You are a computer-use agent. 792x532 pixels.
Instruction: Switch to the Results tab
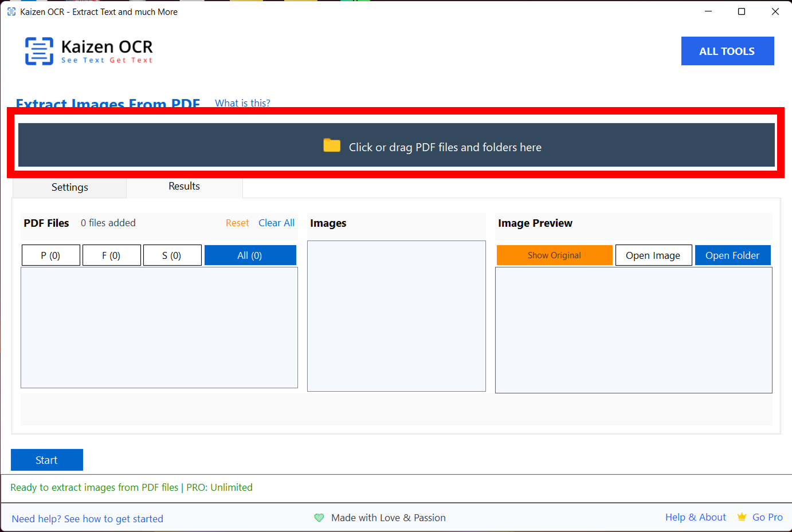[x=184, y=187]
